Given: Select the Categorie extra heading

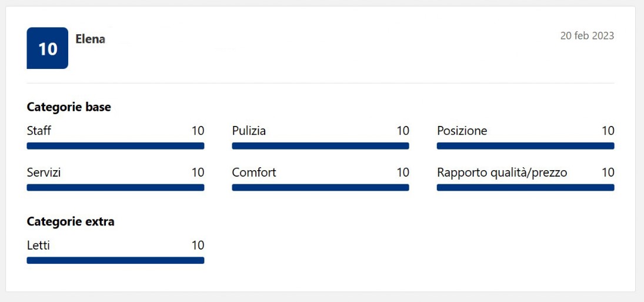Looking at the screenshot, I should tap(71, 222).
